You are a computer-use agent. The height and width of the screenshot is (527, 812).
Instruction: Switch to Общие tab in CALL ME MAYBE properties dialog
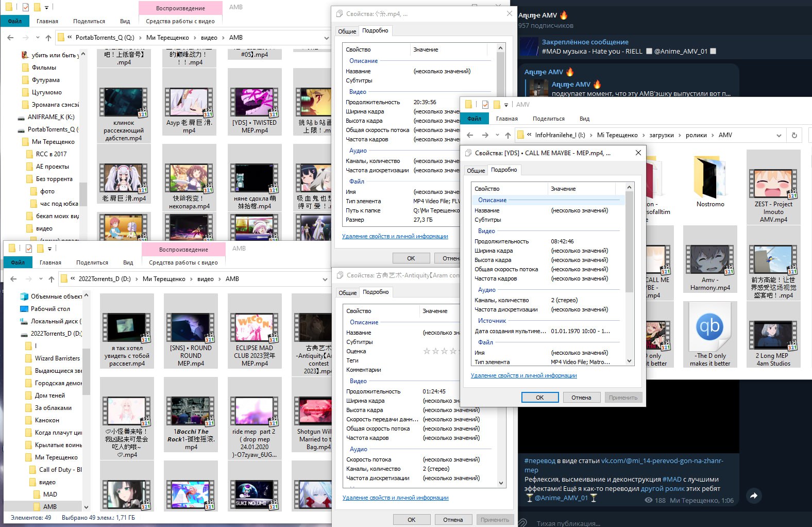(x=476, y=171)
